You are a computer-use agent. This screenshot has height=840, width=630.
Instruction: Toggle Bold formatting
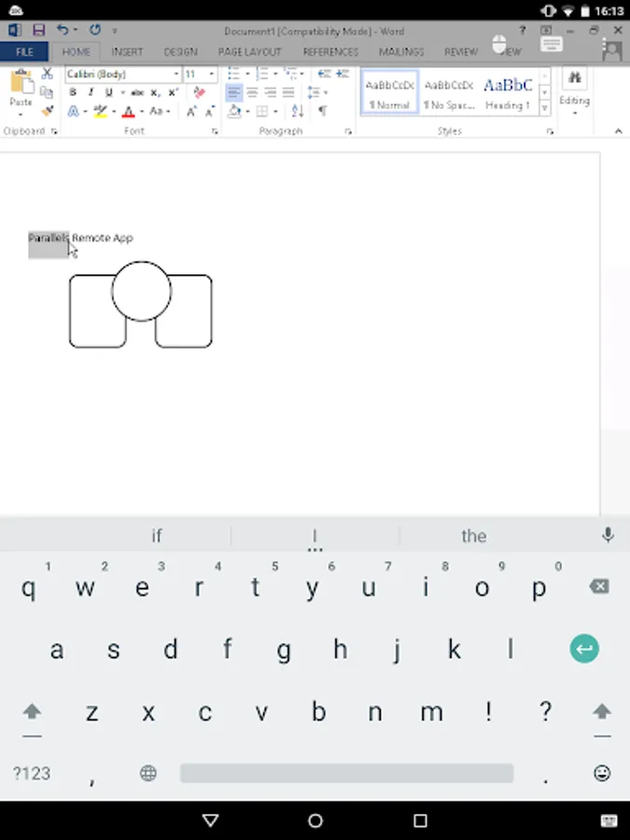(73, 92)
